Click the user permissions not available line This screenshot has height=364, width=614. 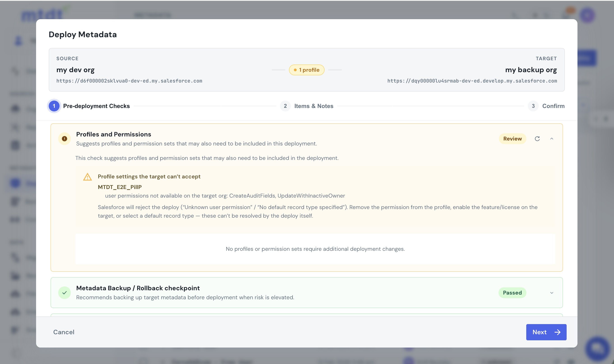[225, 196]
